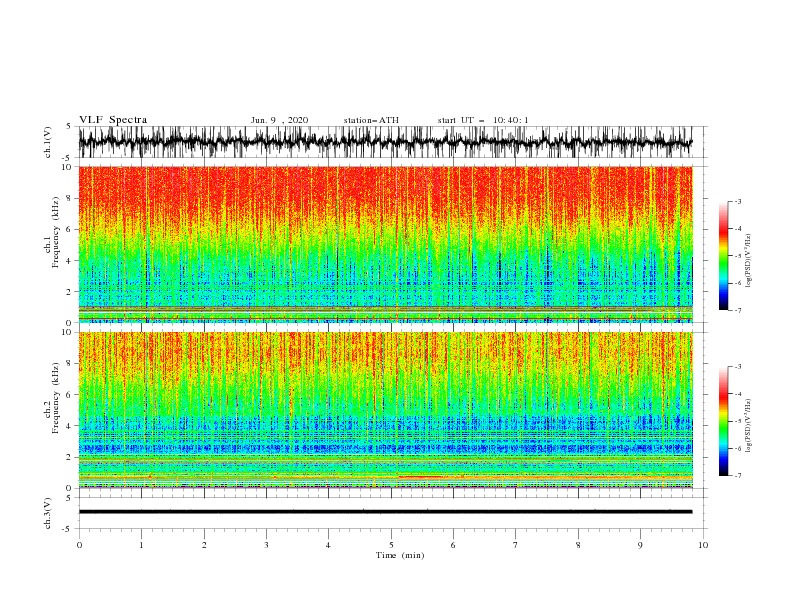Click time axis tick label "5"
The image size is (792, 612).
point(391,545)
